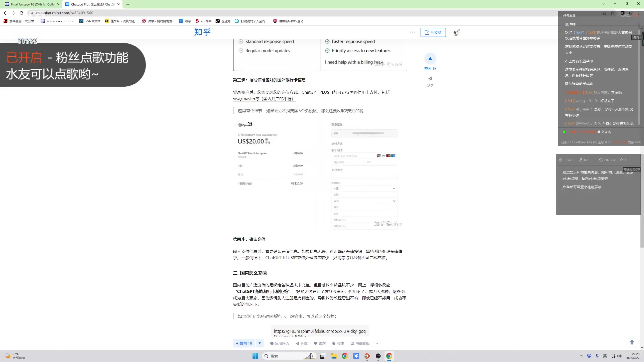Screen dimensions: 644x362
Task: Click 申请转载 request reprint
Action: (x=360, y=343)
